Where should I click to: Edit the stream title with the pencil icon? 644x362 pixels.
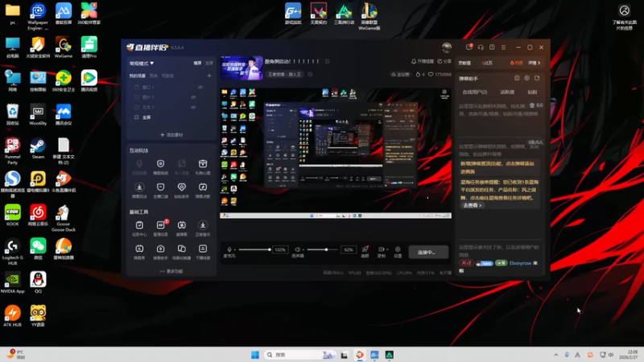[328, 62]
